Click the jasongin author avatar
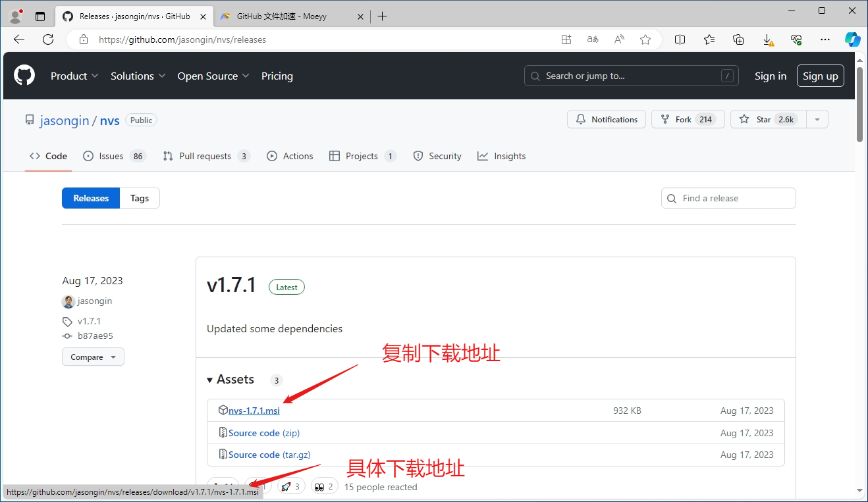The width and height of the screenshot is (868, 502). [x=68, y=301]
